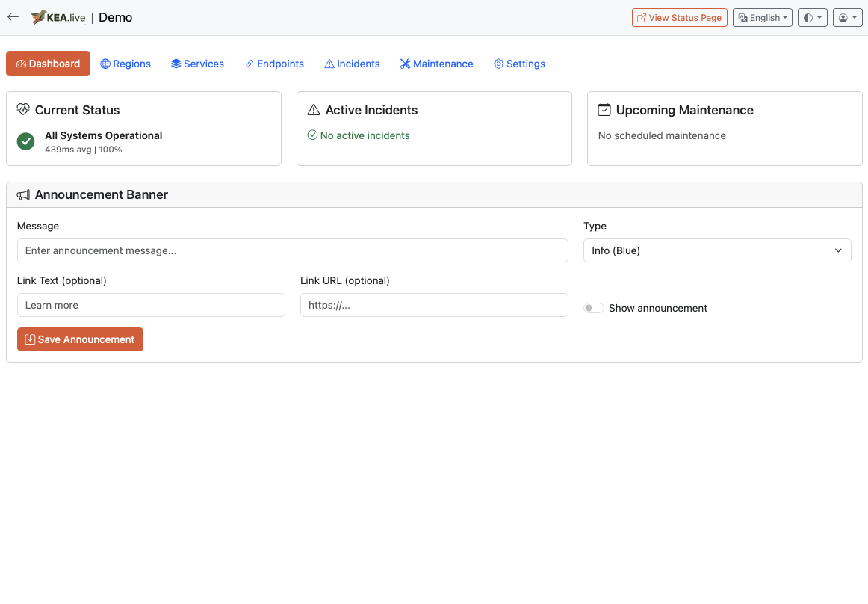Click the 'No scheduled maintenance' text
This screenshot has width=868, height=604.
point(662,135)
